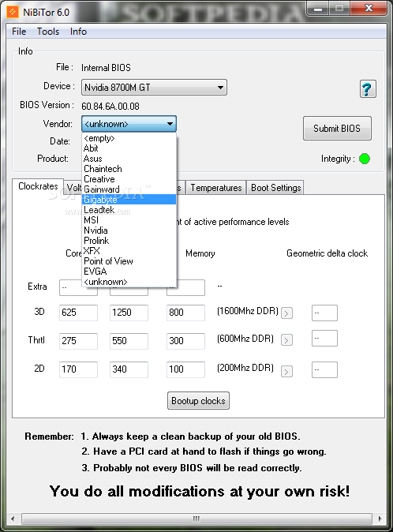The height and width of the screenshot is (532, 393).
Task: Switch to the Temperatures tab
Action: [216, 188]
